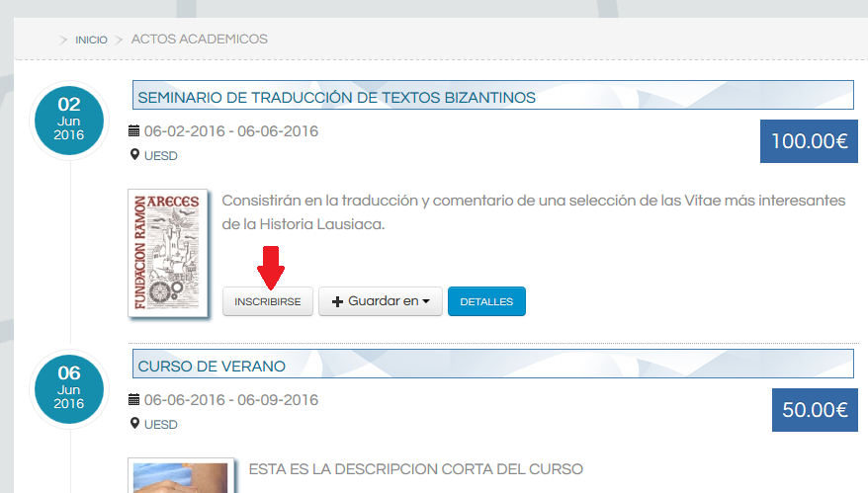868x493 pixels.
Task: Open the CURSO DE VERANO title
Action: [x=212, y=367]
